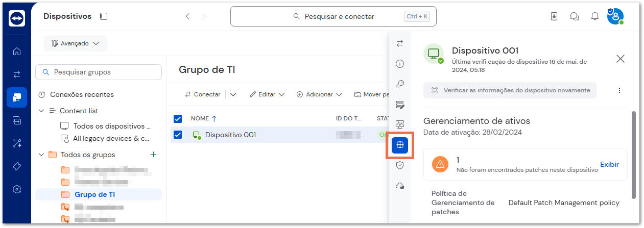Click the Conectar button
The width and height of the screenshot is (644, 228).
[203, 94]
